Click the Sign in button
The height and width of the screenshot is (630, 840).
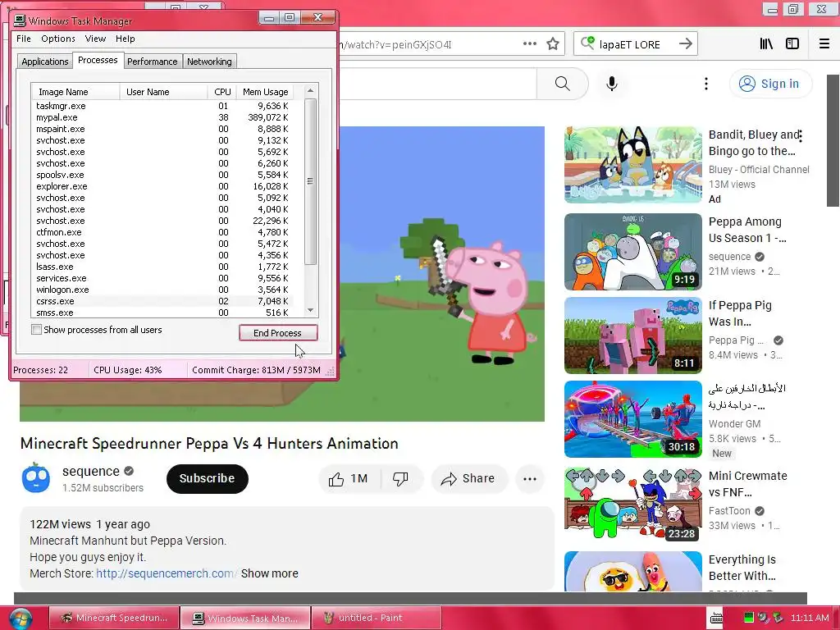pos(770,84)
